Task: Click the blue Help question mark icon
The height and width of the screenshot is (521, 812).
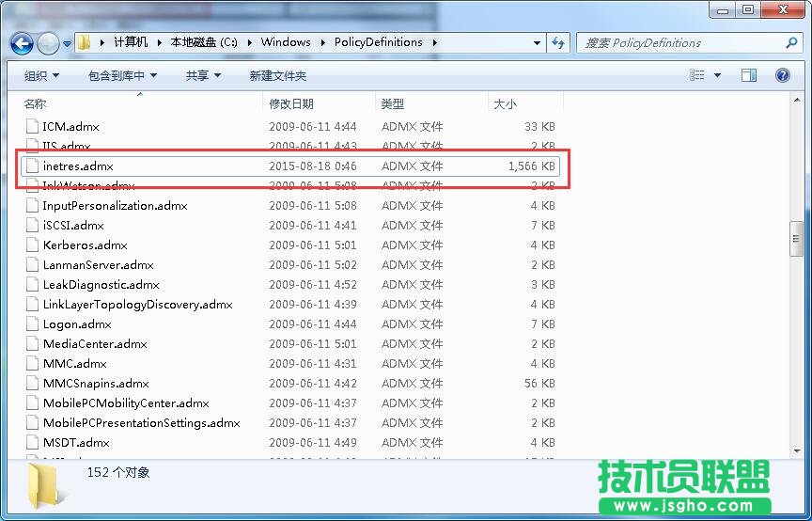Action: pos(783,75)
